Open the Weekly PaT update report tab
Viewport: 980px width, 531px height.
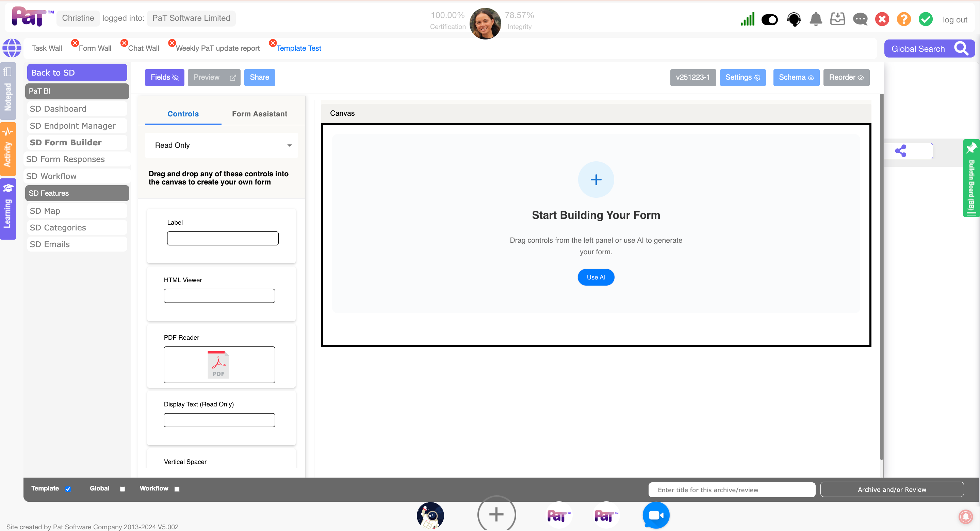tap(218, 48)
